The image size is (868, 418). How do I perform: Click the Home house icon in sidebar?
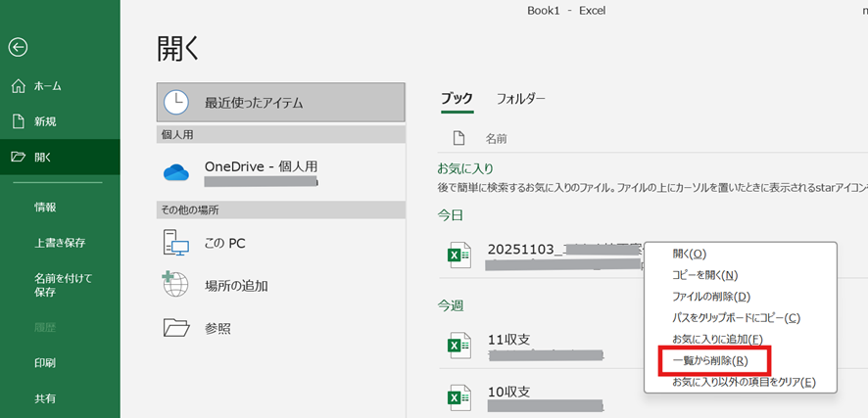point(19,86)
